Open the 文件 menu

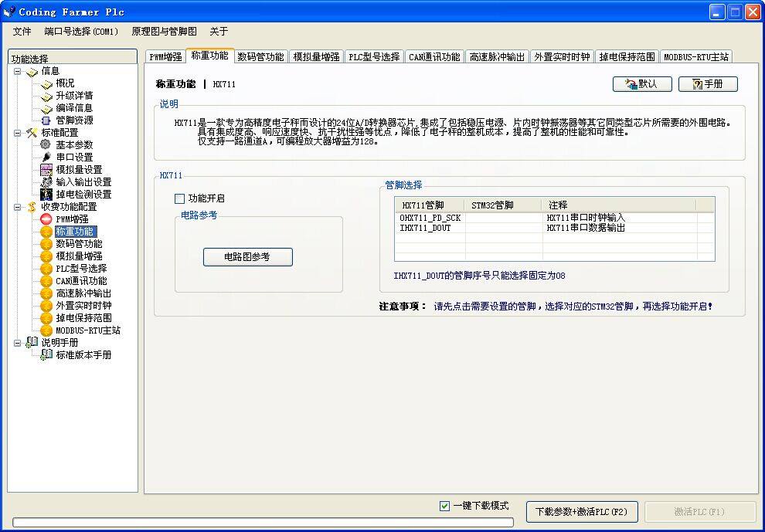(x=22, y=32)
